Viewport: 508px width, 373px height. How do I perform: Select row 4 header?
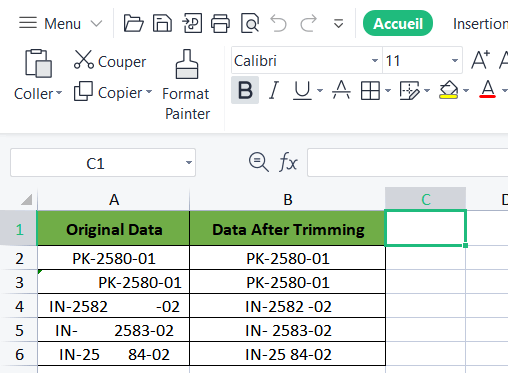pos(19,306)
